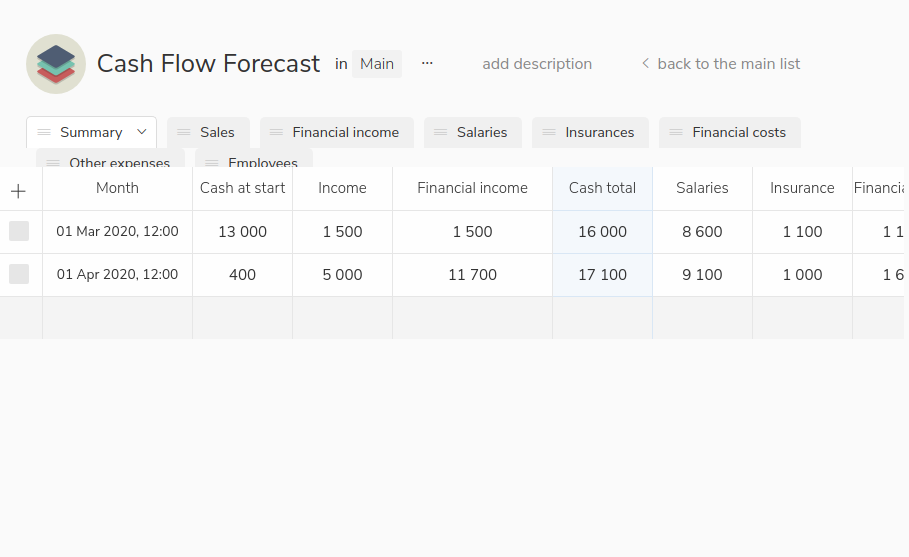The width and height of the screenshot is (909, 557).
Task: Click the stacked layers app logo icon
Action: click(x=56, y=64)
